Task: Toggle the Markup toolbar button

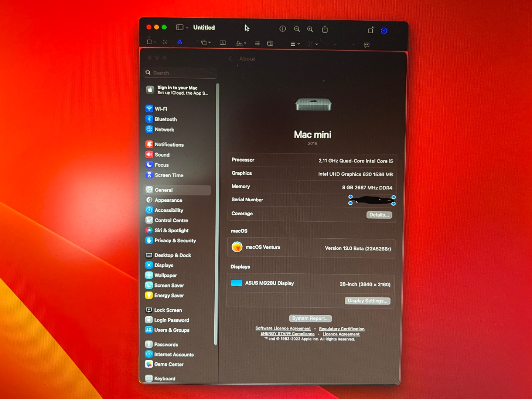Action: (x=384, y=31)
